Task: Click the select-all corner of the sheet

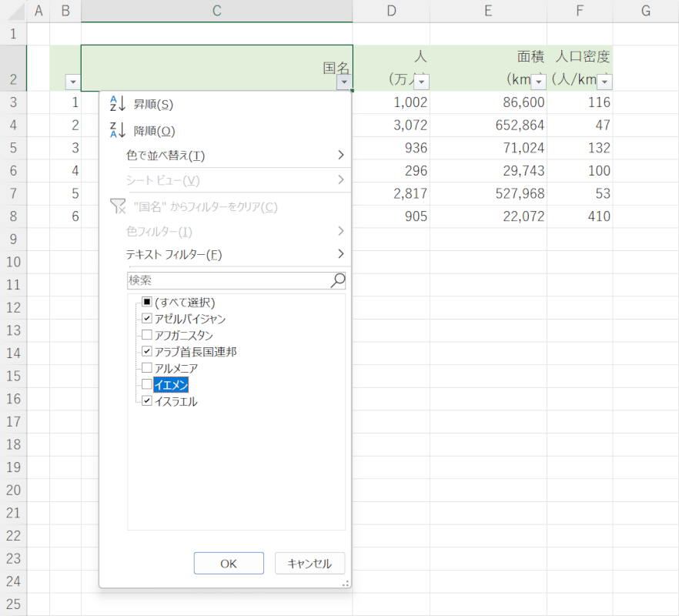Action: point(13,11)
